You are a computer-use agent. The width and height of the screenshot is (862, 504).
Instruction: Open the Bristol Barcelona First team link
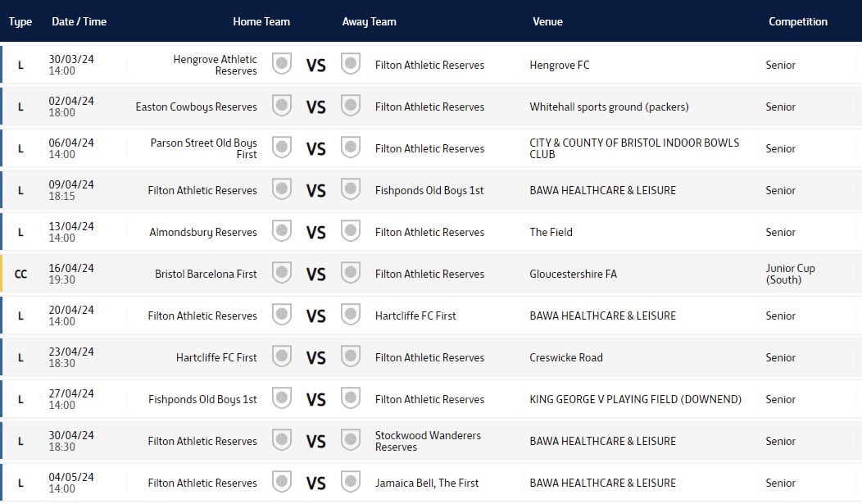click(206, 274)
